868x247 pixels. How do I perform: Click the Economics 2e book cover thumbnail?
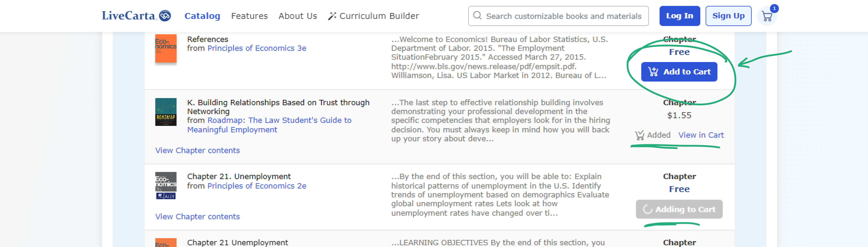(x=166, y=186)
